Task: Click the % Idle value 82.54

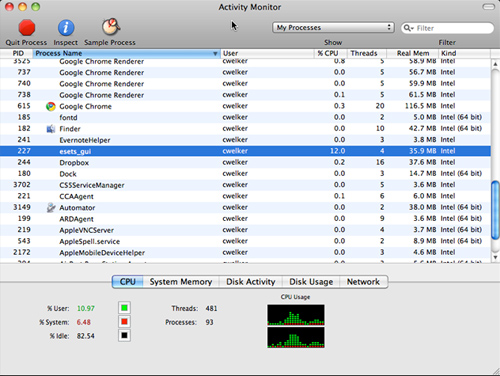Action: pos(86,336)
